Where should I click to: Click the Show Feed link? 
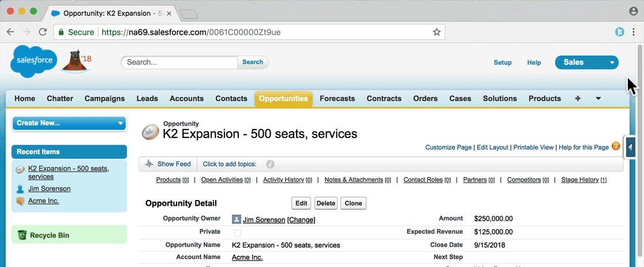[174, 164]
